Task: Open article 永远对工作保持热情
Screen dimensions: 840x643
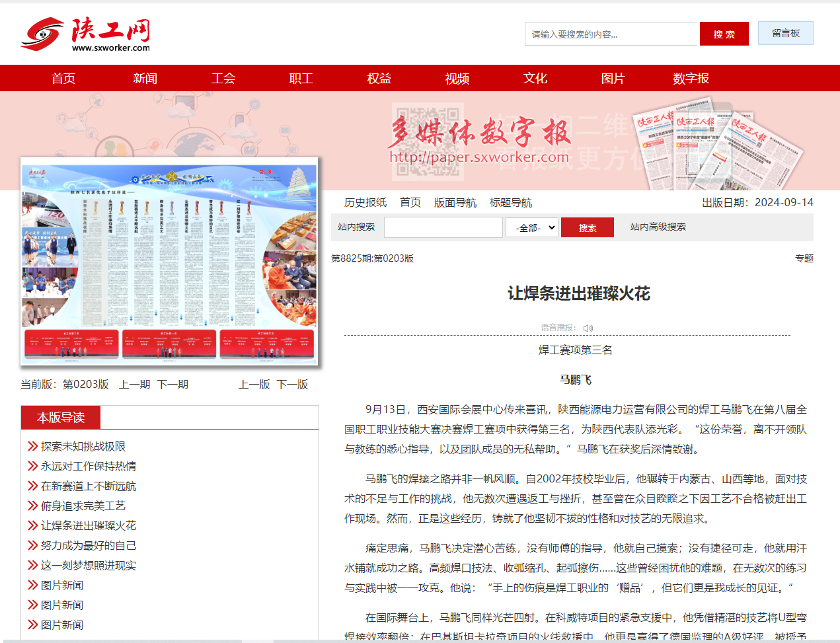Action: [x=89, y=467]
